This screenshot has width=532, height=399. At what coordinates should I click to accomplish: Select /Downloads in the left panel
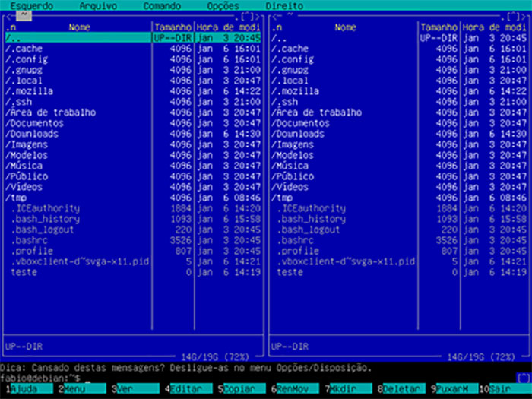pos(133,134)
